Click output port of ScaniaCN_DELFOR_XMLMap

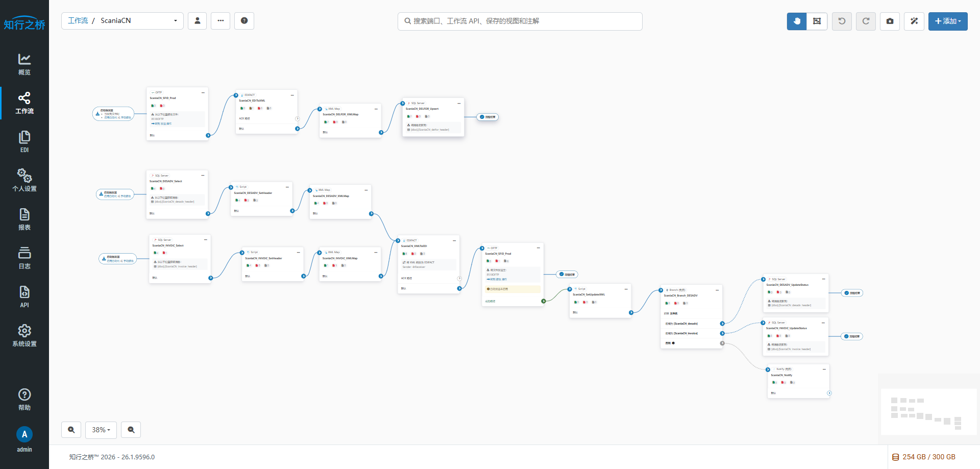(x=381, y=132)
